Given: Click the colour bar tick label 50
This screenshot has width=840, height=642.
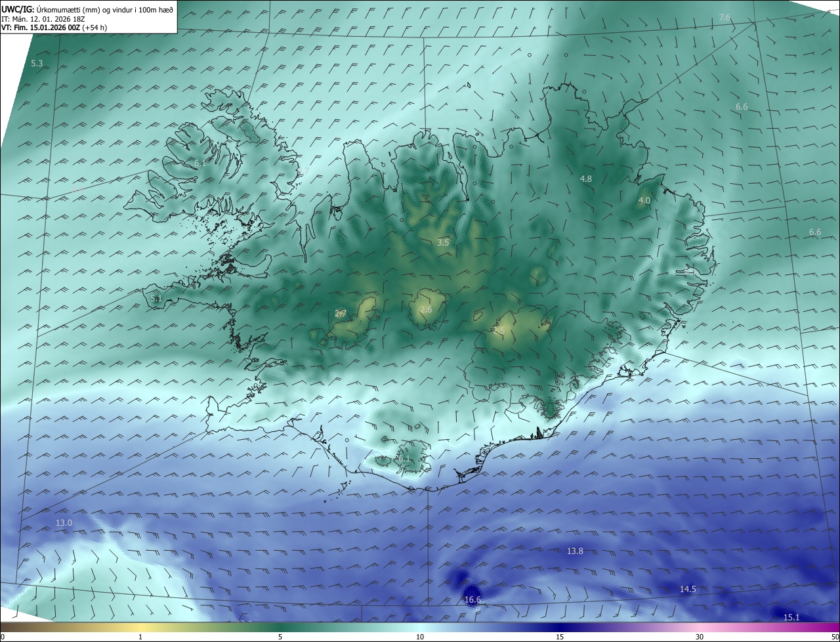Looking at the screenshot, I should 834,637.
